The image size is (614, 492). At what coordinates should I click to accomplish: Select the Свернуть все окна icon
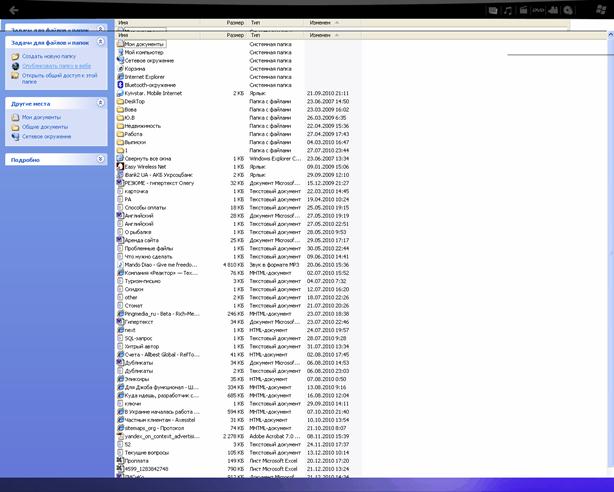coord(120,159)
